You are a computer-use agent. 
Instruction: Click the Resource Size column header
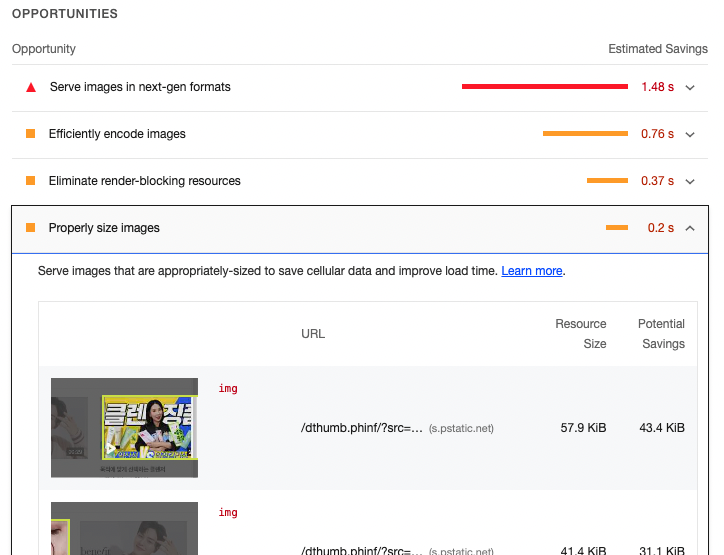click(581, 334)
